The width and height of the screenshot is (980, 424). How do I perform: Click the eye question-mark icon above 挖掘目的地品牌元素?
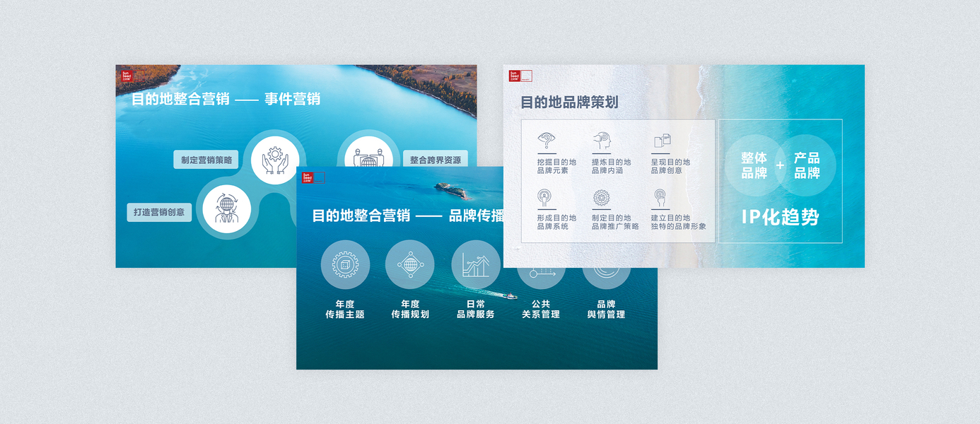pos(547,141)
